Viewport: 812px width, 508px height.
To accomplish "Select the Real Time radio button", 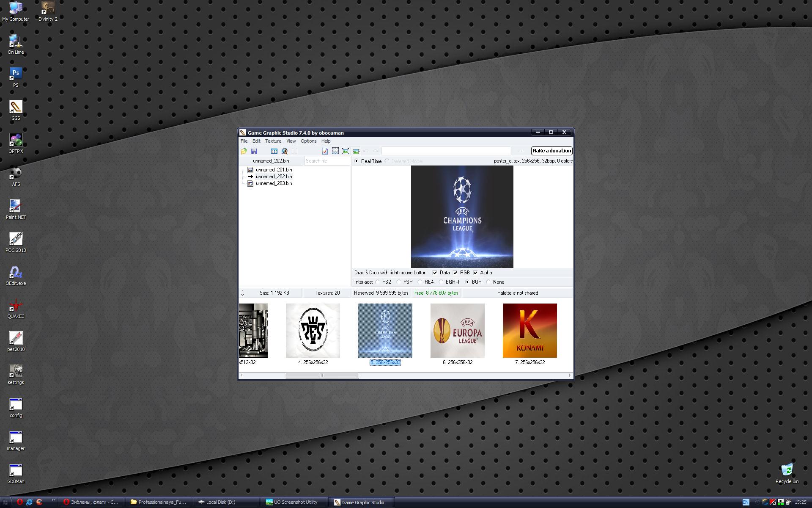I will 357,161.
